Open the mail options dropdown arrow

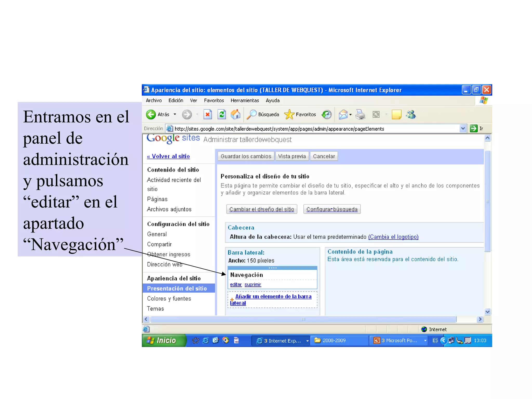pyautogui.click(x=350, y=115)
